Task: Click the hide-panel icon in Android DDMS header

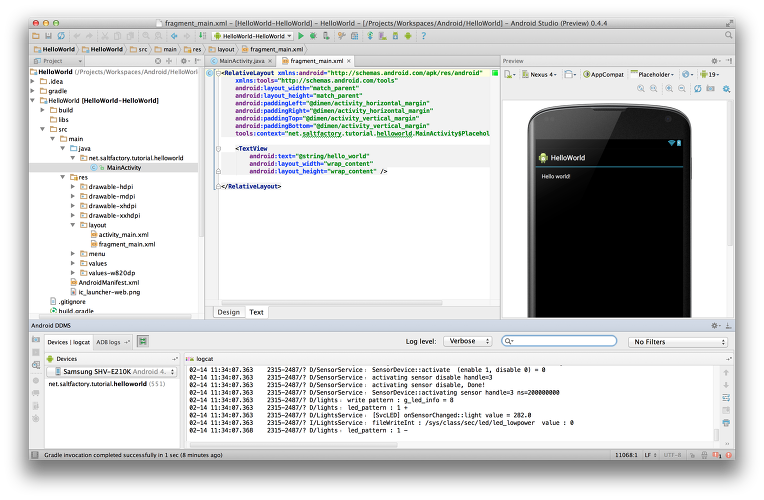Action: tap(728, 325)
